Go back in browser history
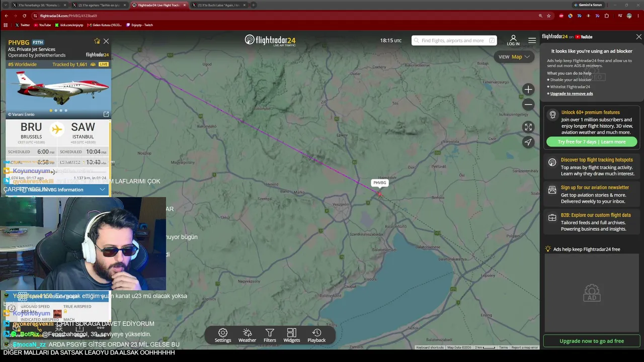The height and width of the screenshot is (362, 644). (6, 16)
